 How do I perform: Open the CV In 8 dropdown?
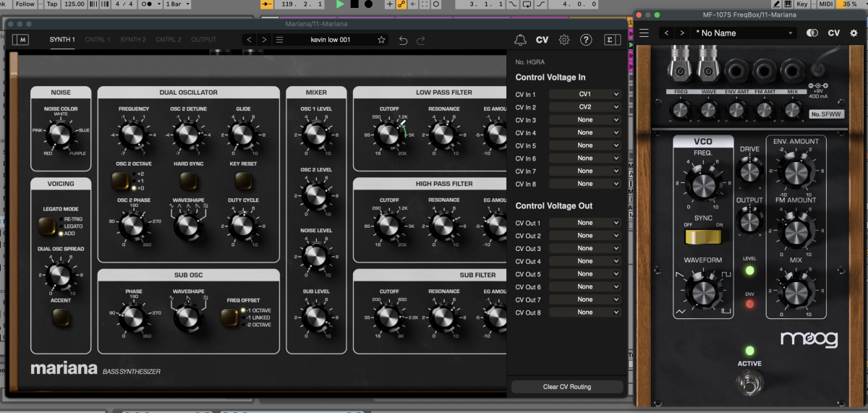tap(585, 184)
